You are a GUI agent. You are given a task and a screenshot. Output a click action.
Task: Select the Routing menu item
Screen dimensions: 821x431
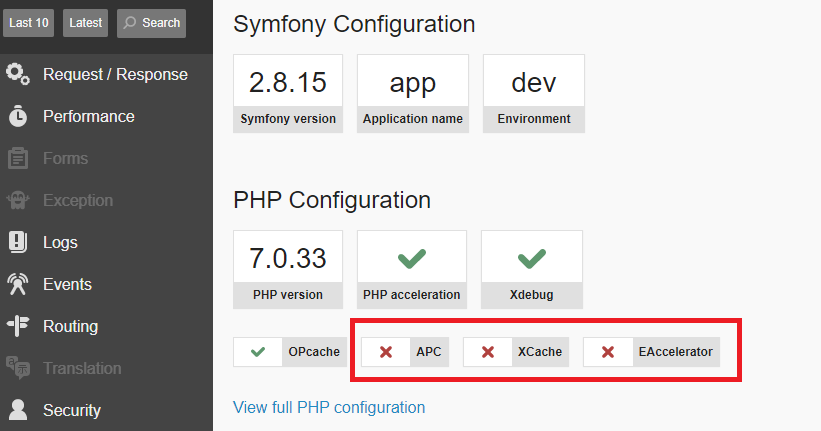[70, 326]
